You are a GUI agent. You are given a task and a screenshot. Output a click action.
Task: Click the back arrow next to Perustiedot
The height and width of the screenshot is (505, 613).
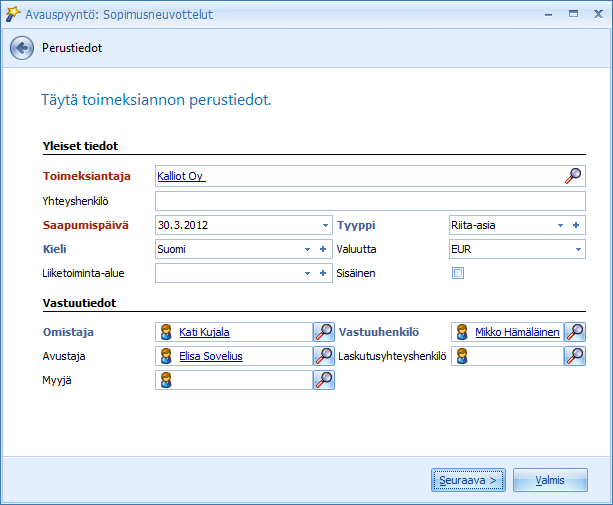[x=22, y=48]
